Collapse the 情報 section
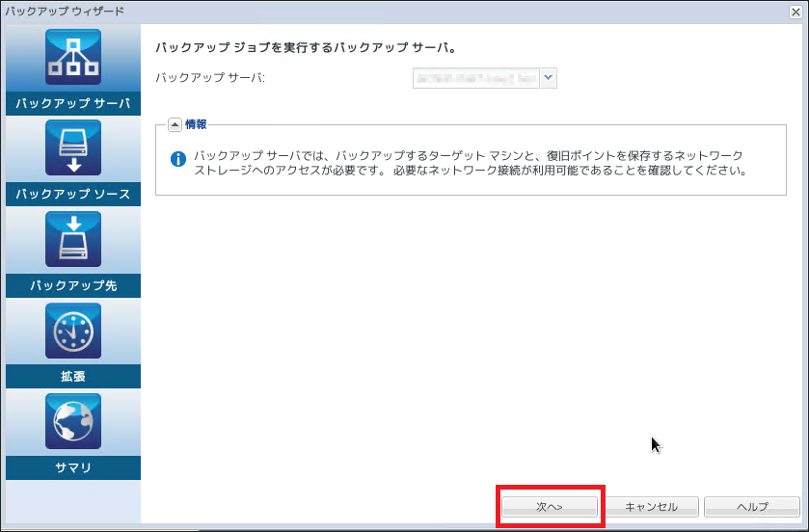Screen dimensions: 809x532 coord(175,124)
